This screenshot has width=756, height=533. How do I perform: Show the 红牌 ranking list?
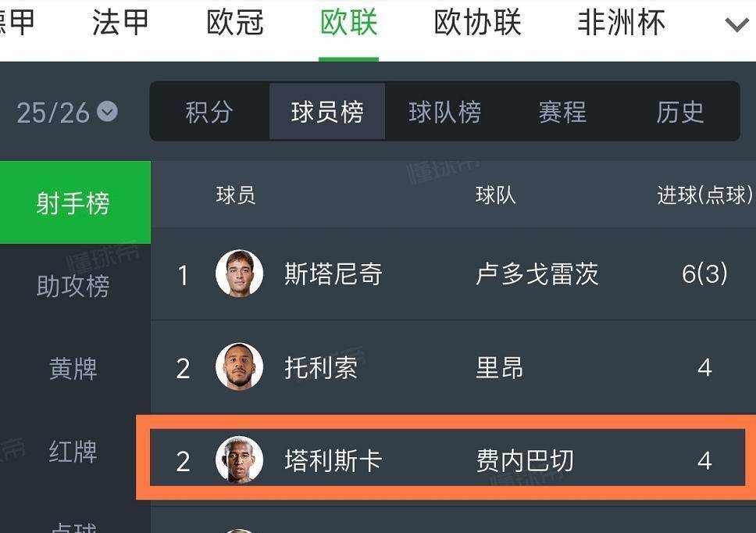tap(73, 451)
